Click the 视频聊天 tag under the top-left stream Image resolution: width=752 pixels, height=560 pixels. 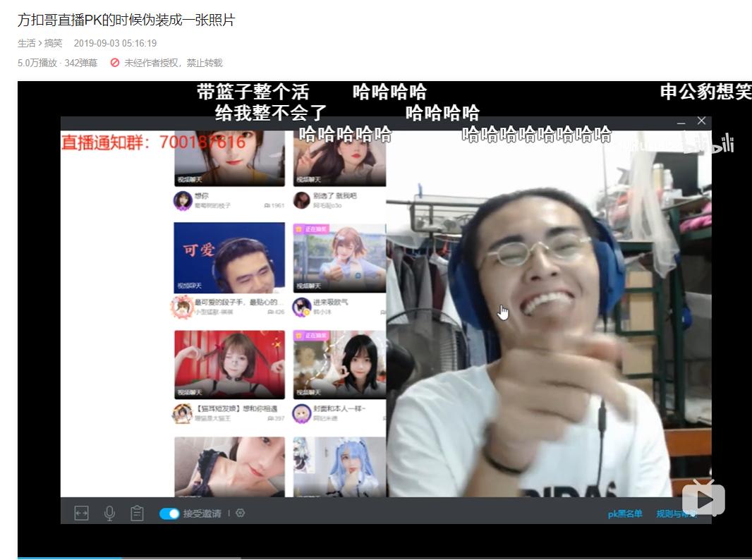coord(188,178)
